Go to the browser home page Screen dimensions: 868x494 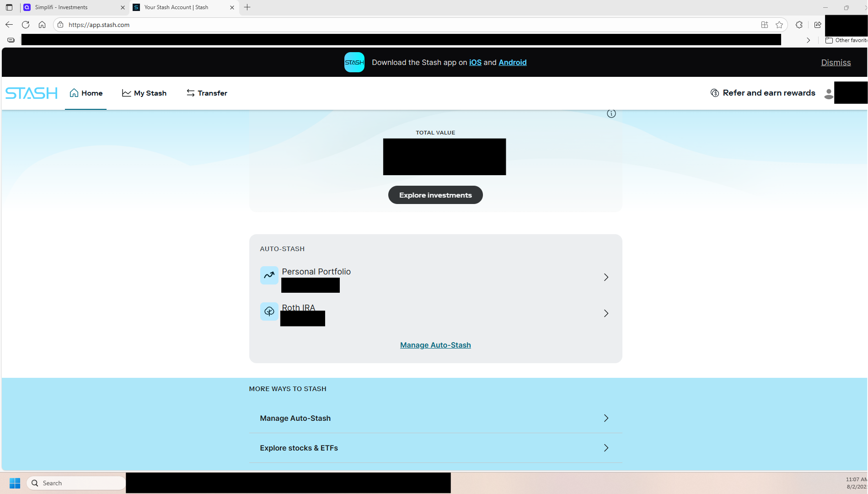click(x=42, y=25)
